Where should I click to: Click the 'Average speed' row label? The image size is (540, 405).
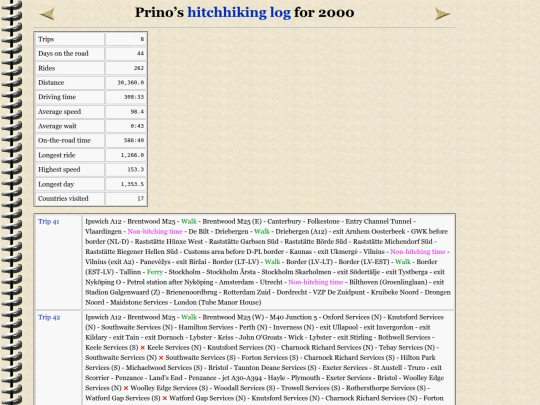click(x=59, y=112)
